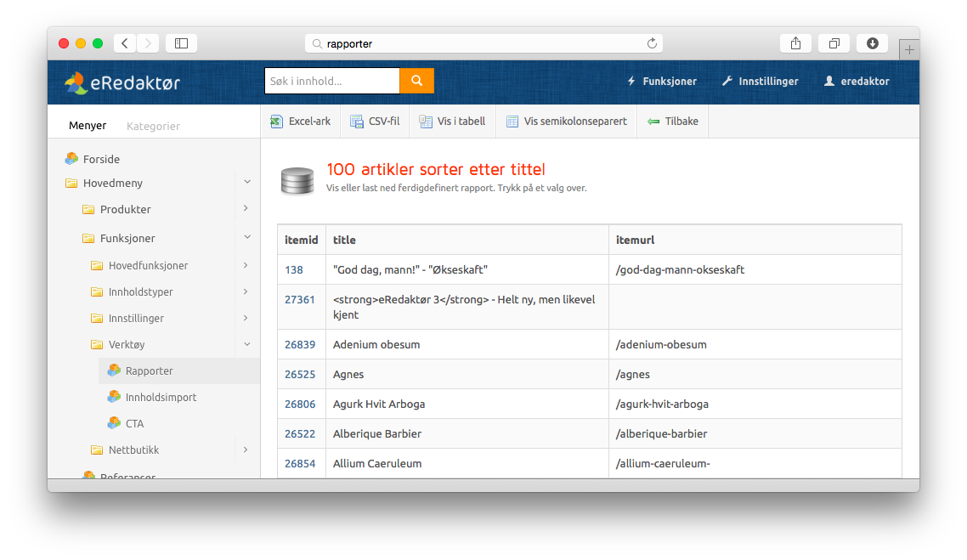Click the Produkter folder icon
Viewport: 967px width, 560px height.
tap(88, 209)
